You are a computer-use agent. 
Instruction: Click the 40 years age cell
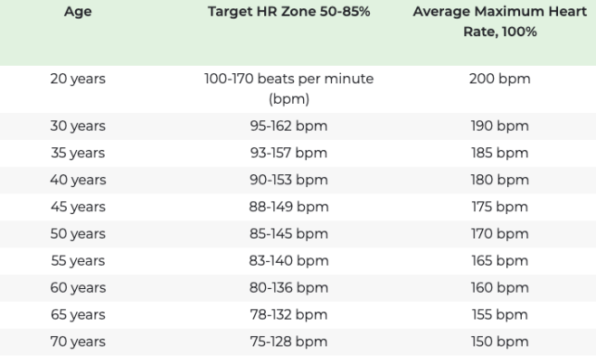(78, 180)
